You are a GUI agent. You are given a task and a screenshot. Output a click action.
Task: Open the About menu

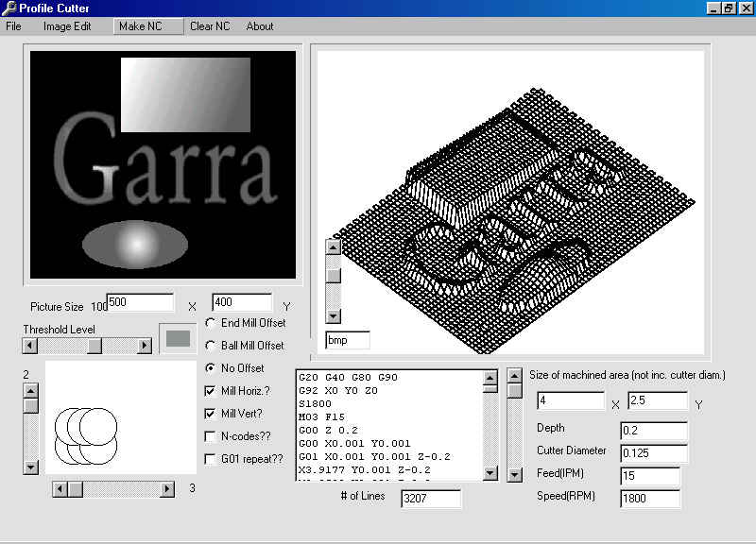[x=260, y=26]
